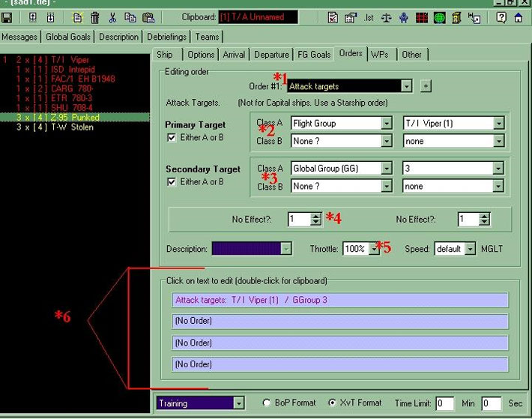Switch to the Global Goals tab

click(68, 37)
